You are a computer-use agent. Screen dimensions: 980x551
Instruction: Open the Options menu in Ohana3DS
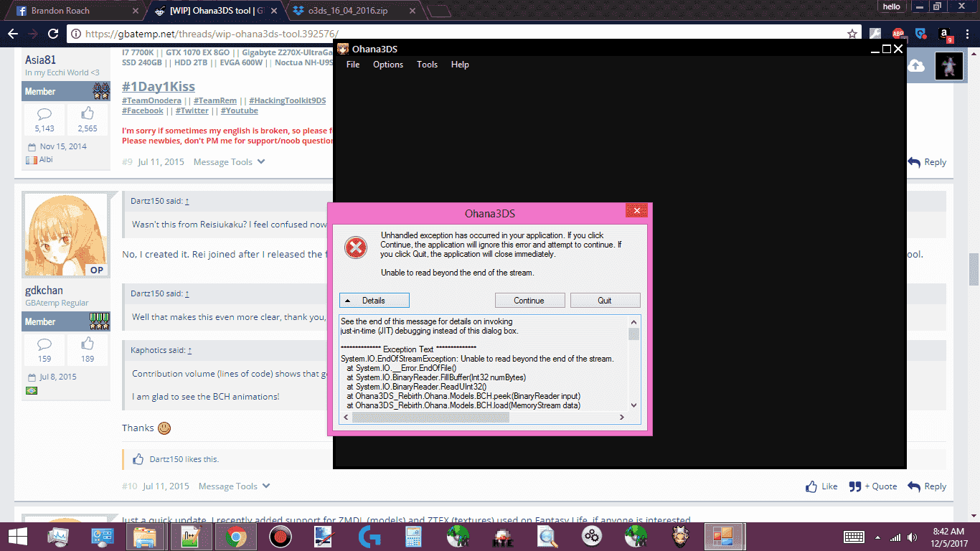388,65
